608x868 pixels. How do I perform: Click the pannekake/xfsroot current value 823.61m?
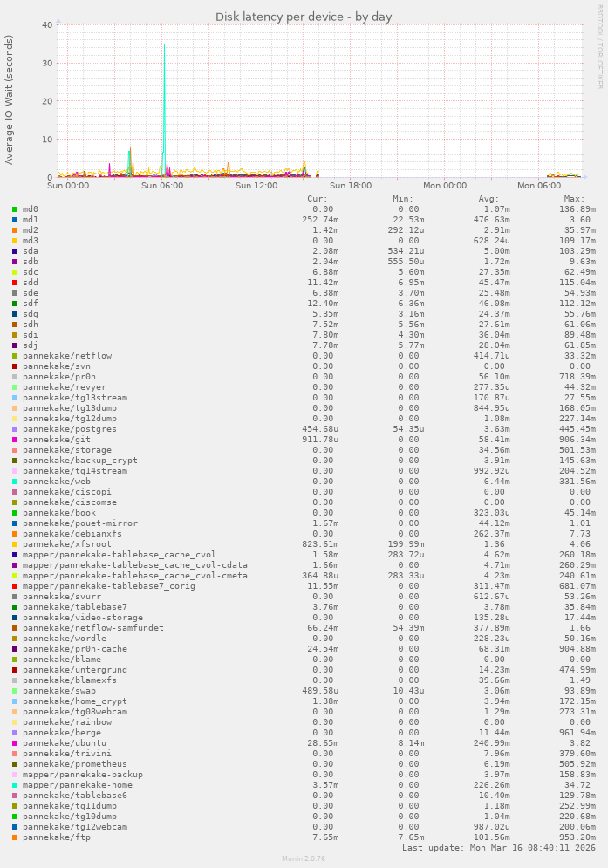click(x=320, y=544)
